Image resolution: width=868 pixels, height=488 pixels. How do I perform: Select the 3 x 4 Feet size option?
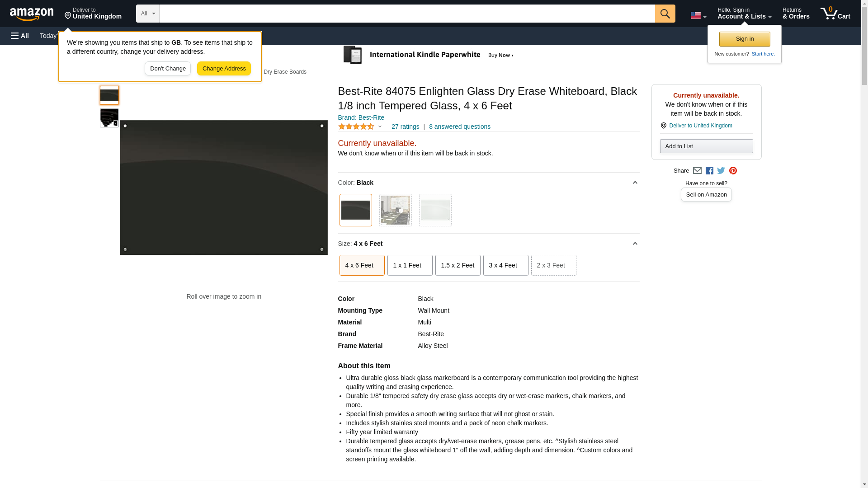(x=505, y=265)
